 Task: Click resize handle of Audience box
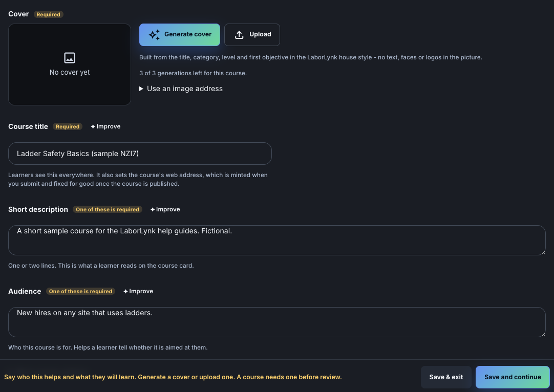point(543,335)
